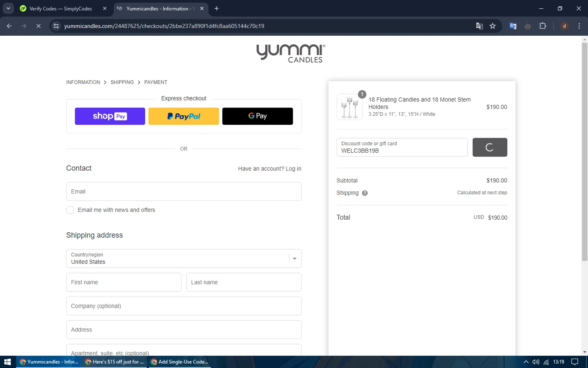This screenshot has width=588, height=368.
Task: Open the profile avatar labeled d
Action: 564,26
